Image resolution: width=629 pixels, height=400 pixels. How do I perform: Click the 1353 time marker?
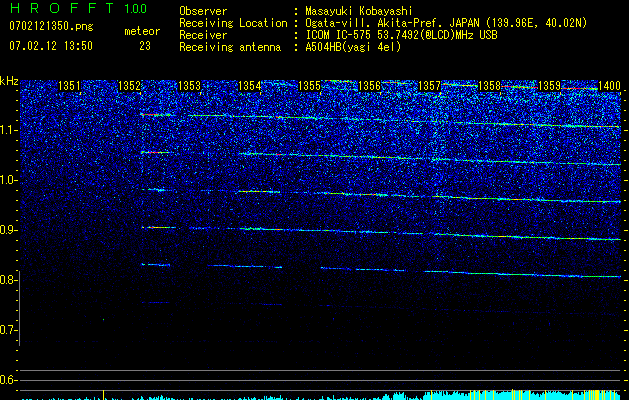(x=189, y=86)
